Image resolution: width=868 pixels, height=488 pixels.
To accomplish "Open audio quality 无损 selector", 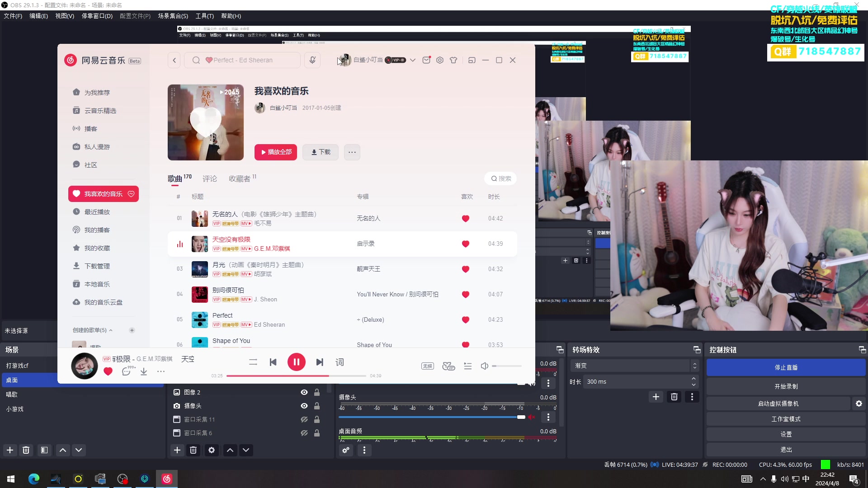I will [x=428, y=366].
